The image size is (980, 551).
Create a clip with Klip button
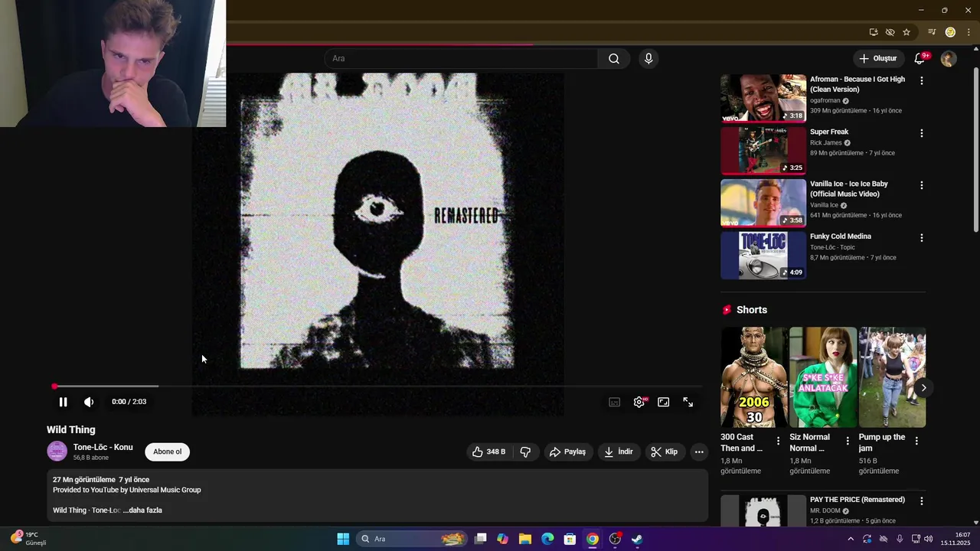tap(664, 452)
